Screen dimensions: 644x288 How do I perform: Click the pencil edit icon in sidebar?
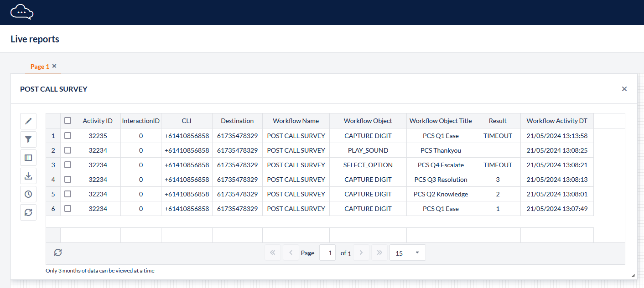pyautogui.click(x=28, y=121)
